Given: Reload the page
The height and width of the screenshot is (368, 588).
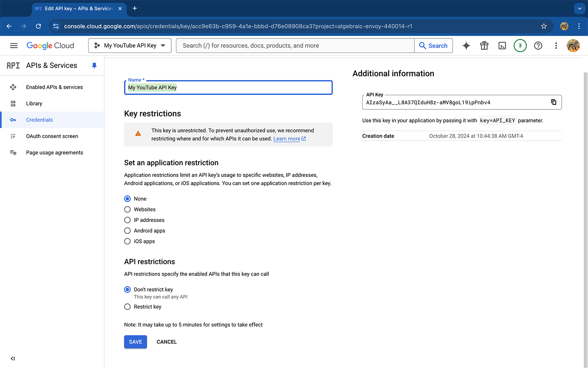Looking at the screenshot, I should coord(38,26).
